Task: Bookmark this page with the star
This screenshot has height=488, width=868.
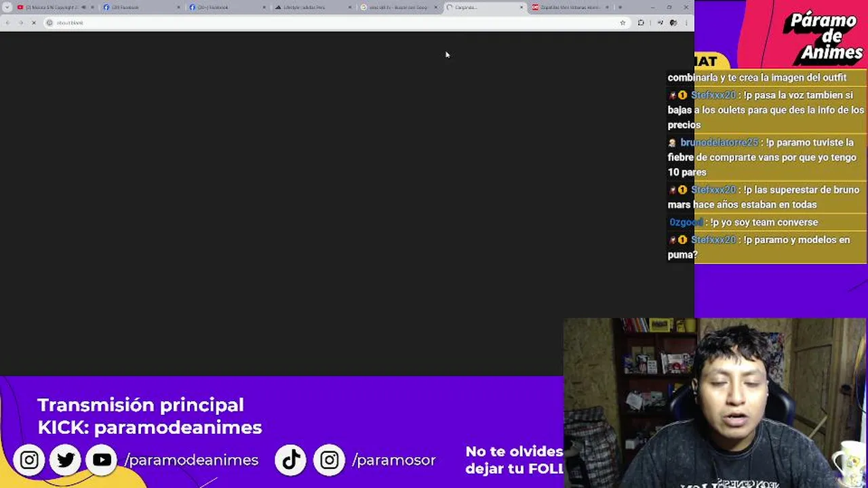Action: point(623,22)
